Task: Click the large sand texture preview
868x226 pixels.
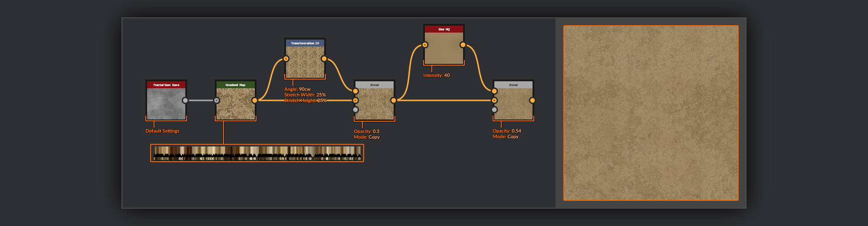Action: (x=651, y=113)
